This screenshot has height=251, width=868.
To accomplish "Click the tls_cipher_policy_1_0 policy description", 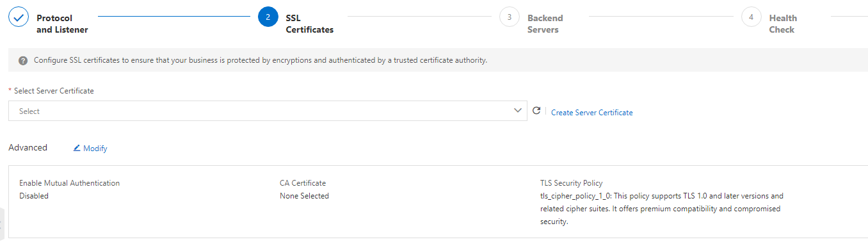I will pyautogui.click(x=662, y=209).
